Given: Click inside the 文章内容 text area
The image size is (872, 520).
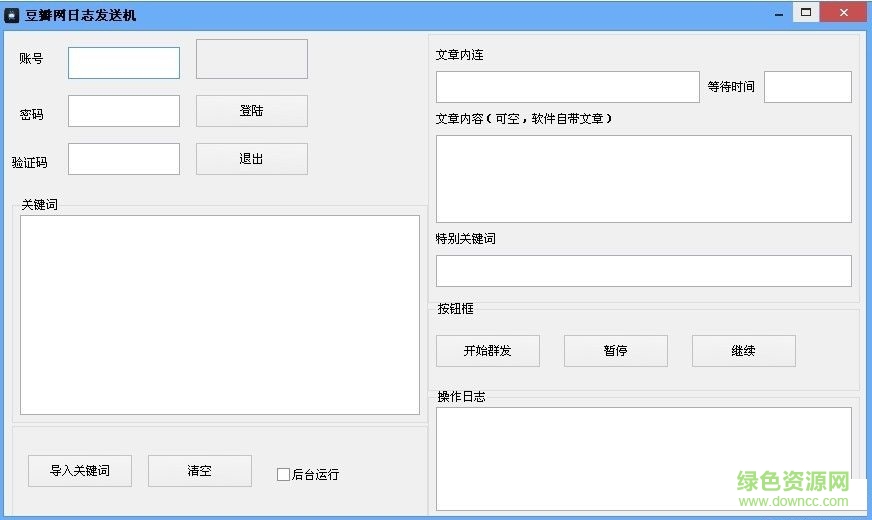Looking at the screenshot, I should click(643, 178).
